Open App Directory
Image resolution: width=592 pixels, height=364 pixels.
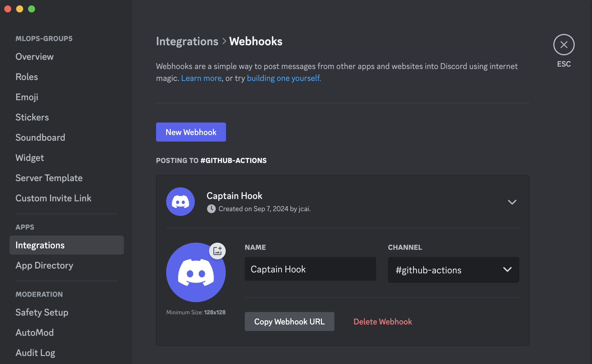pyautogui.click(x=44, y=265)
